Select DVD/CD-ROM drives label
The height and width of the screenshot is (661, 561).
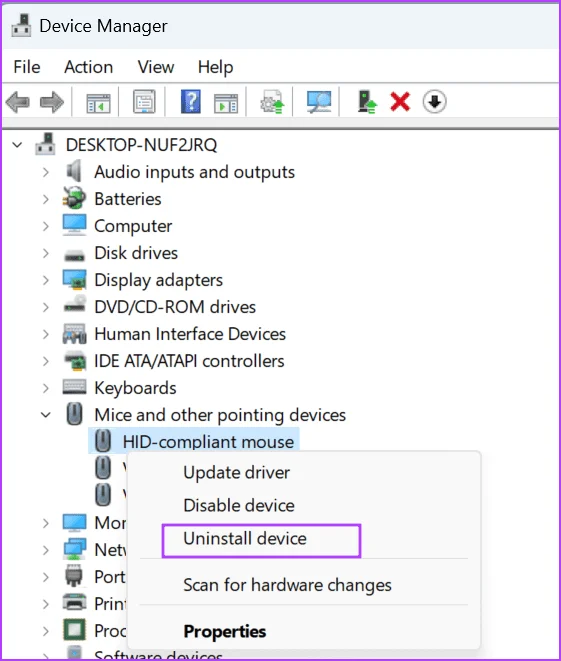pyautogui.click(x=175, y=307)
